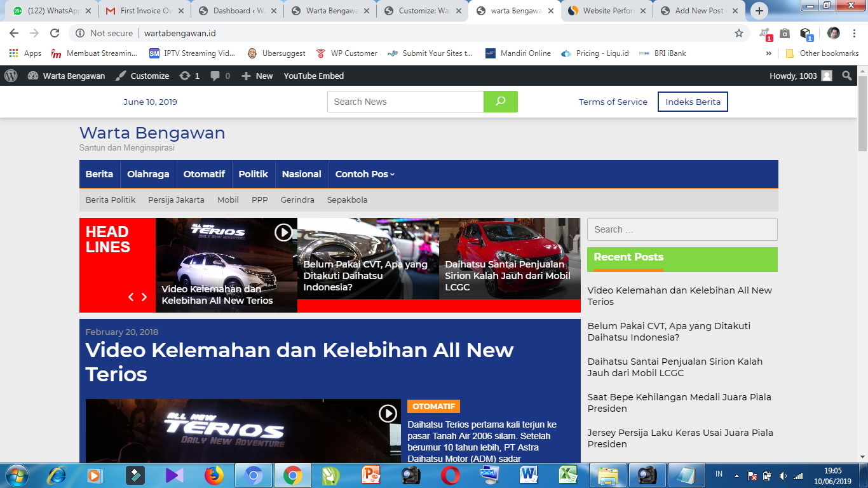Switch to the Dashboard browser tab
This screenshot has width=868, height=488.
(x=238, y=11)
